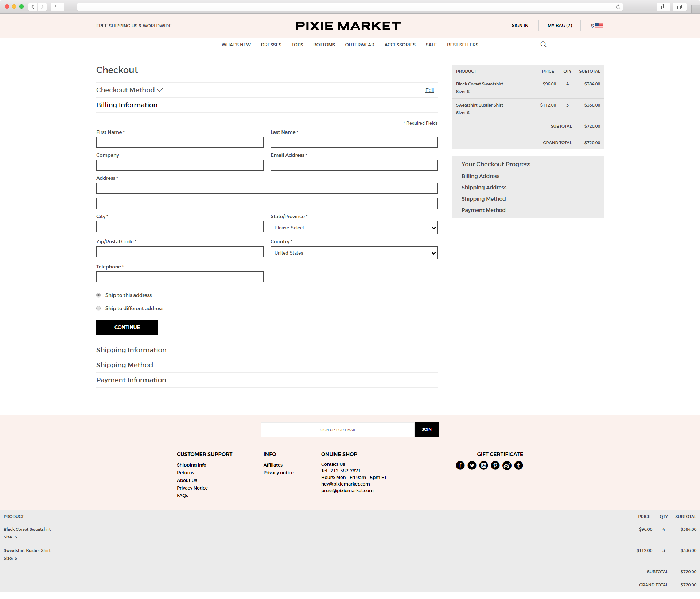Click press@pixiemarket.com email link
This screenshot has height=599, width=700.
[347, 491]
